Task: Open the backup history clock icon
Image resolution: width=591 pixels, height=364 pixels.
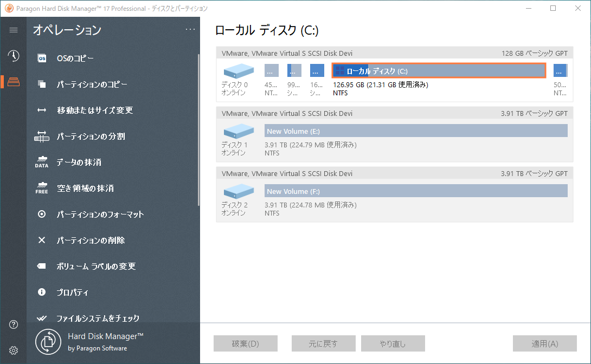Action: pyautogui.click(x=14, y=56)
